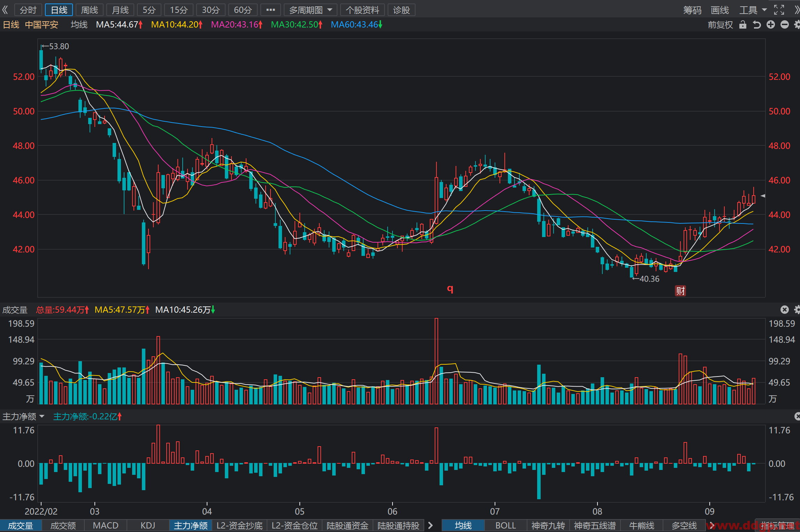
Task: Select the MACD indicator tab
Action: 106,525
